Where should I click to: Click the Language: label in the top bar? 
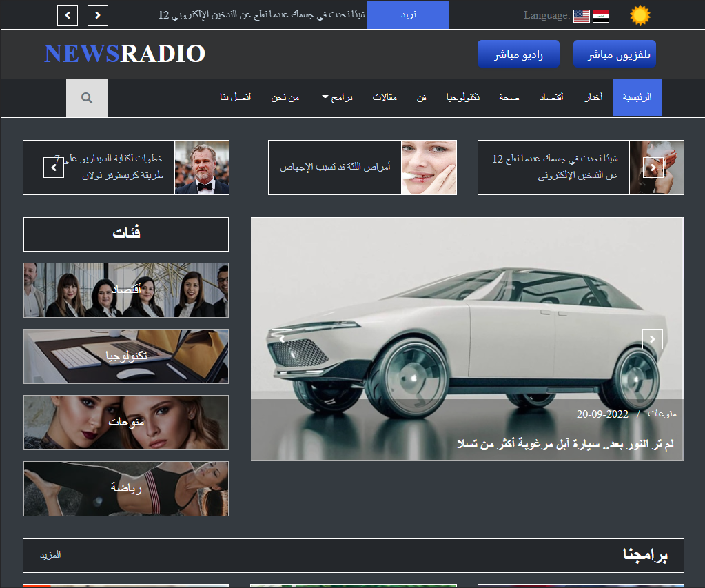point(546,16)
